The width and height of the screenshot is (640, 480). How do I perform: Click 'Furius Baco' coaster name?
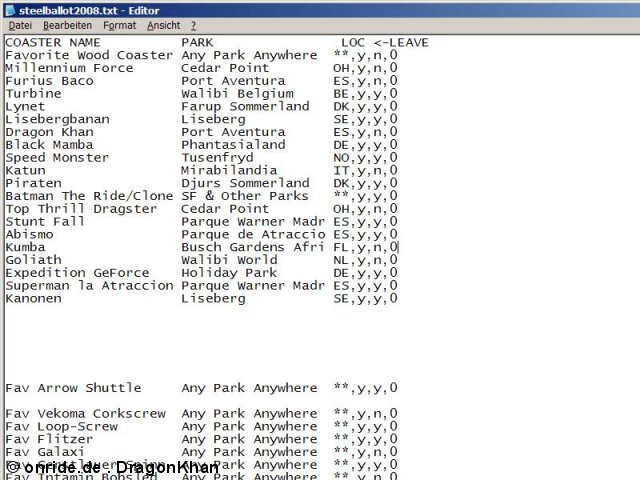49,81
